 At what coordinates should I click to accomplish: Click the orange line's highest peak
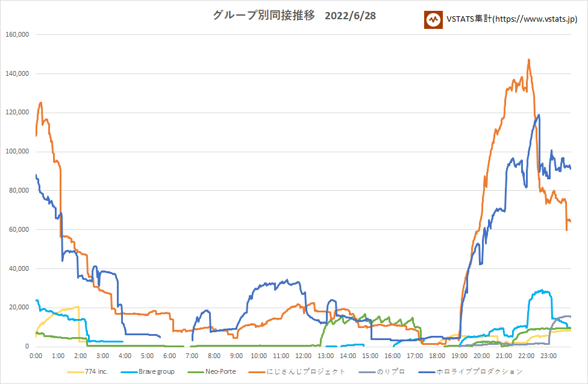tap(528, 60)
